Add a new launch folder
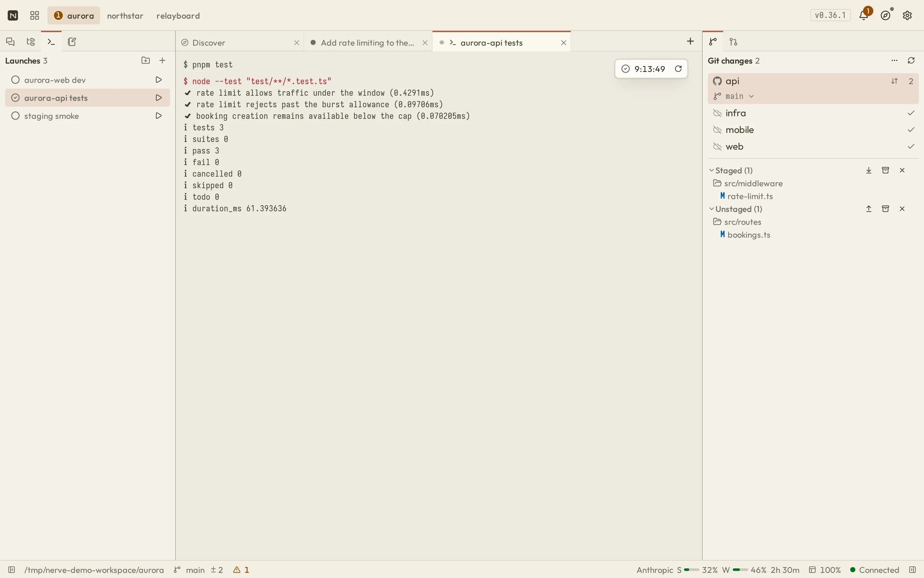924x578 pixels. pos(145,60)
